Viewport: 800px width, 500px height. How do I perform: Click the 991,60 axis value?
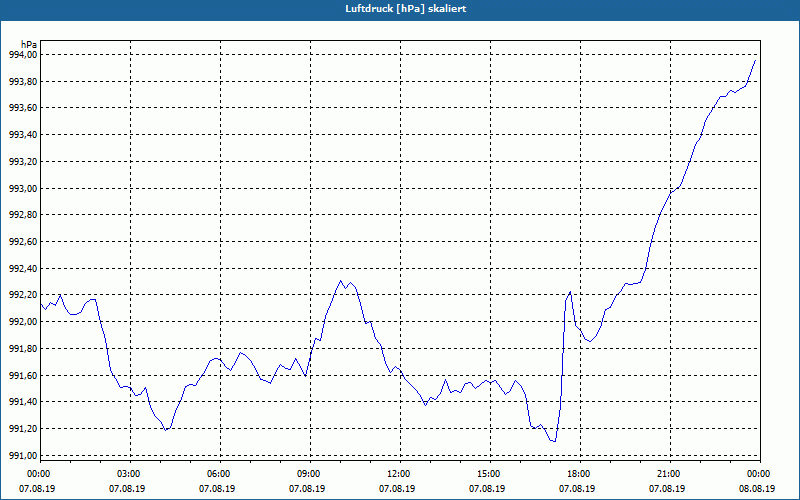click(x=23, y=376)
